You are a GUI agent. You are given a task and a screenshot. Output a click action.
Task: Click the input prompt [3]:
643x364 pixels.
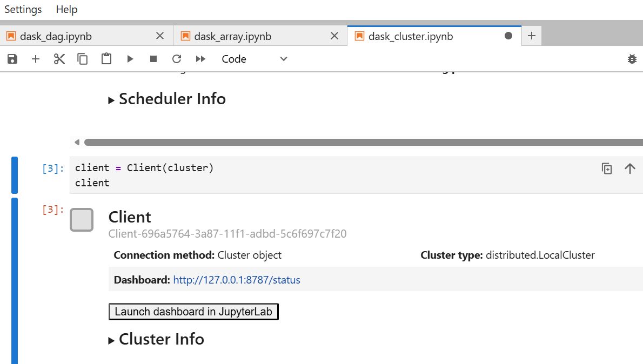(x=53, y=168)
